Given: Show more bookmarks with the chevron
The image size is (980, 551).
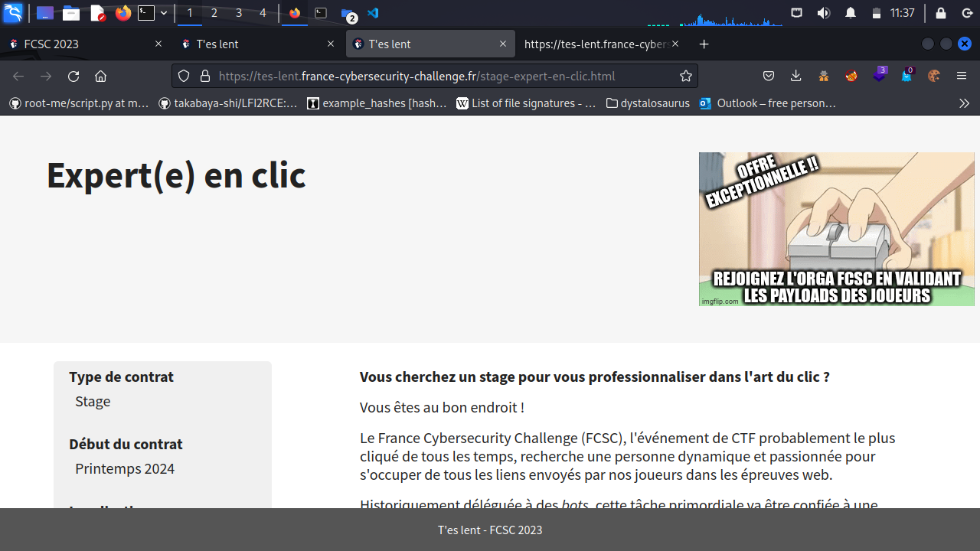Looking at the screenshot, I should tap(964, 103).
